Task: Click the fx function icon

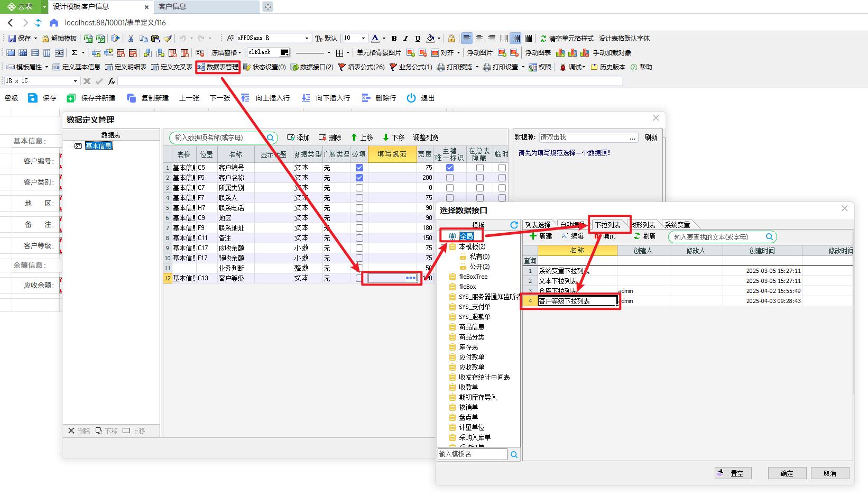Action: pyautogui.click(x=112, y=81)
